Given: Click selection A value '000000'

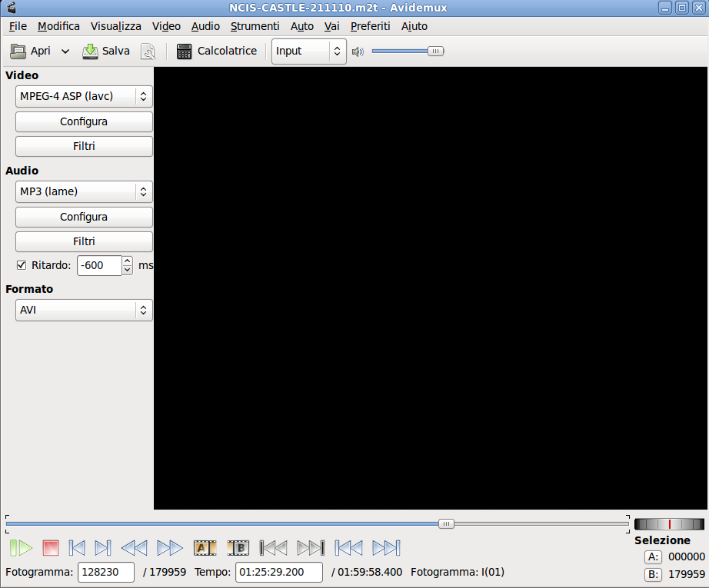Looking at the screenshot, I should 687,556.
